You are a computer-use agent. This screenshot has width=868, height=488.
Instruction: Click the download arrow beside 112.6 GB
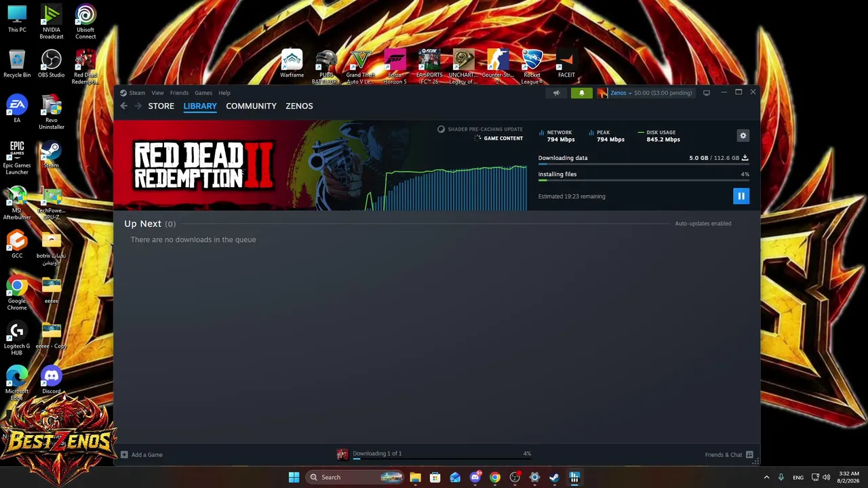coord(745,158)
